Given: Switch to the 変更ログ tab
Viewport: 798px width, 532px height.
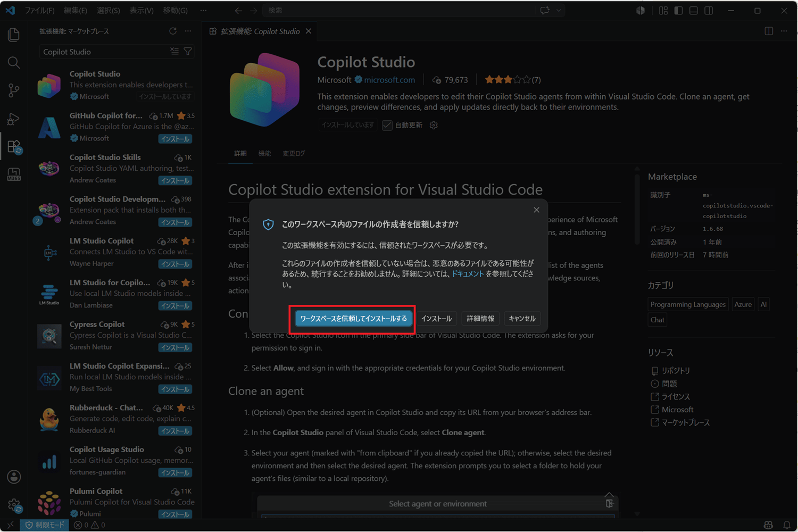Looking at the screenshot, I should pyautogui.click(x=294, y=153).
